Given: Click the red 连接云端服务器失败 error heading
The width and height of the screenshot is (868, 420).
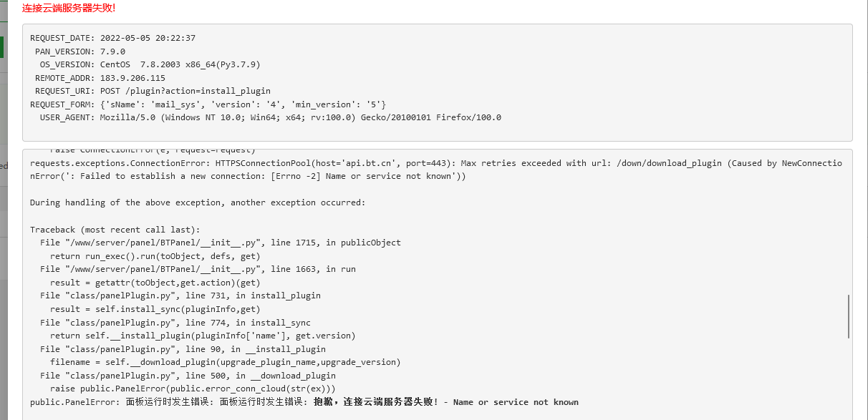Looking at the screenshot, I should tap(68, 9).
